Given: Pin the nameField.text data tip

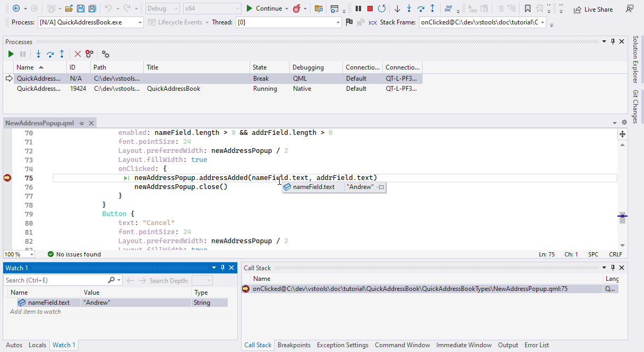Looking at the screenshot, I should click(x=381, y=187).
